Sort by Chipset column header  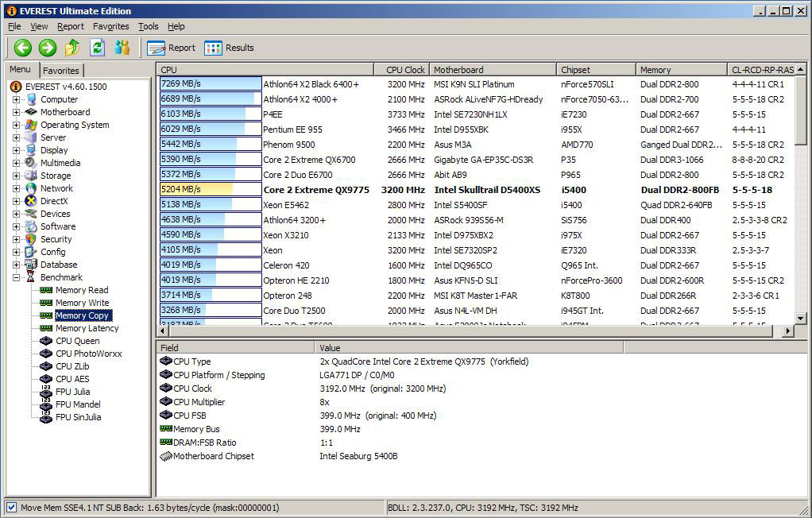pyautogui.click(x=596, y=69)
